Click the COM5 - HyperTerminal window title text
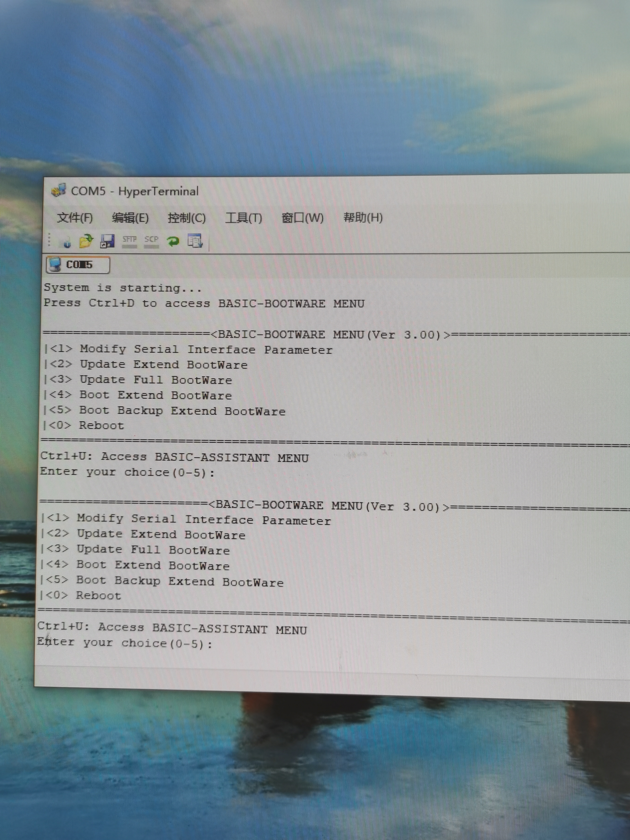 [135, 191]
